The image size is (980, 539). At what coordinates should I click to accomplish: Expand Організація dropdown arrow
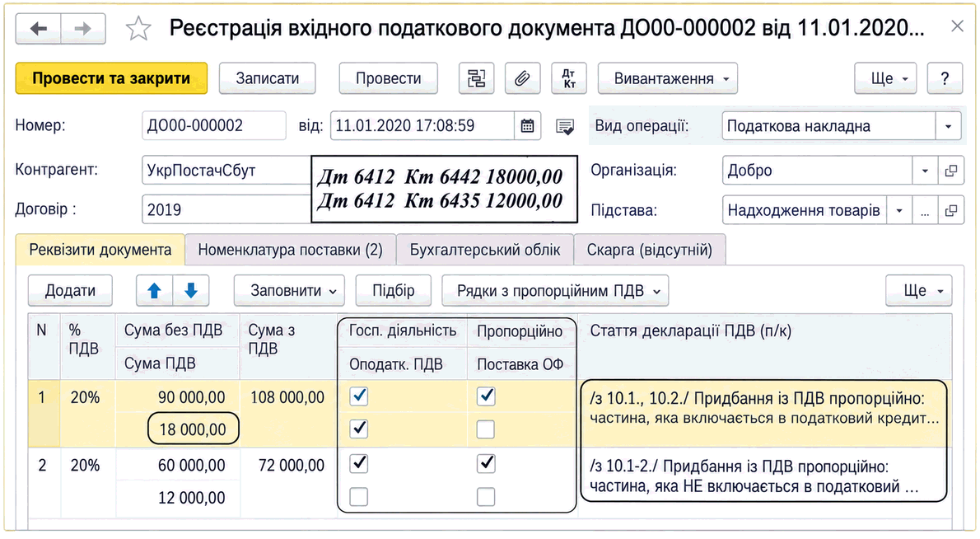[x=925, y=170]
